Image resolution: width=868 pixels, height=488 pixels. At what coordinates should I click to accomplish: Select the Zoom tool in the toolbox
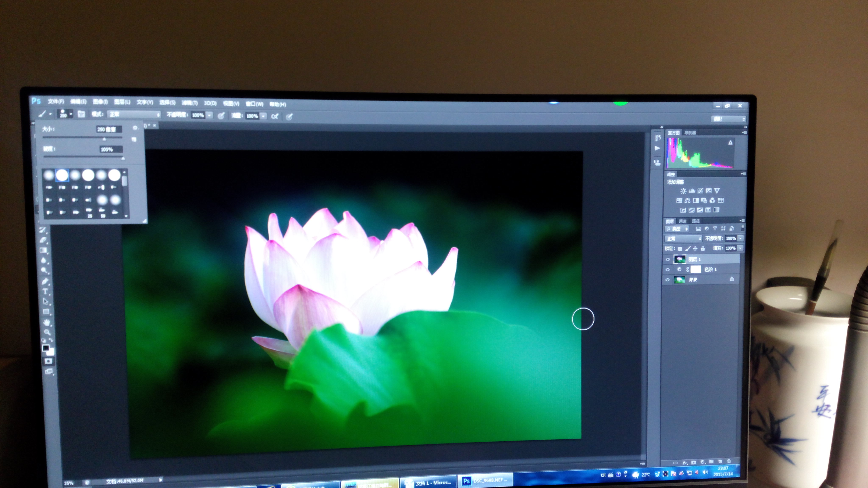[x=47, y=332]
